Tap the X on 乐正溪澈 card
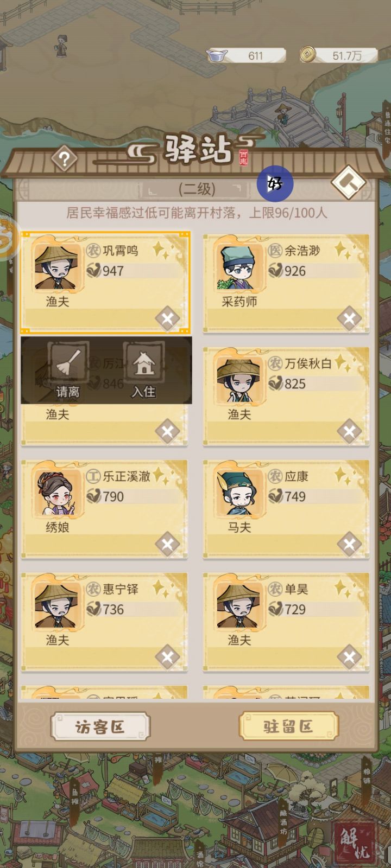Screen dimensions: 391x868 click(167, 545)
